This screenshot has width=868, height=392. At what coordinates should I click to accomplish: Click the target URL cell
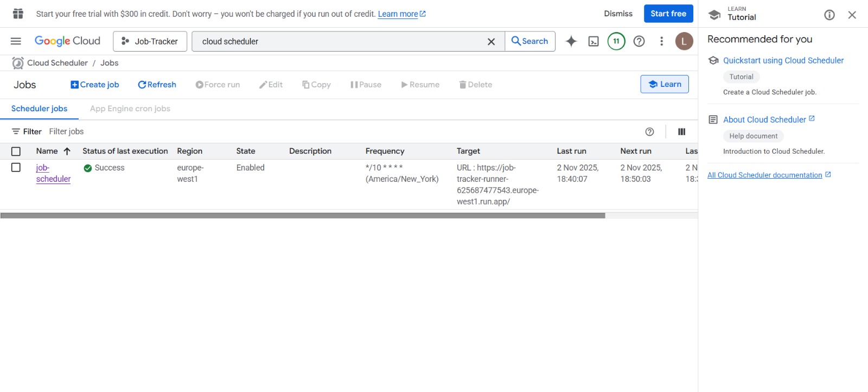(x=497, y=185)
